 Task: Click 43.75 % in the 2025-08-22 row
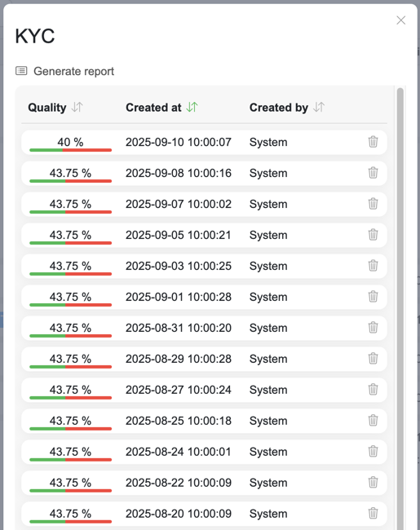tap(70, 483)
